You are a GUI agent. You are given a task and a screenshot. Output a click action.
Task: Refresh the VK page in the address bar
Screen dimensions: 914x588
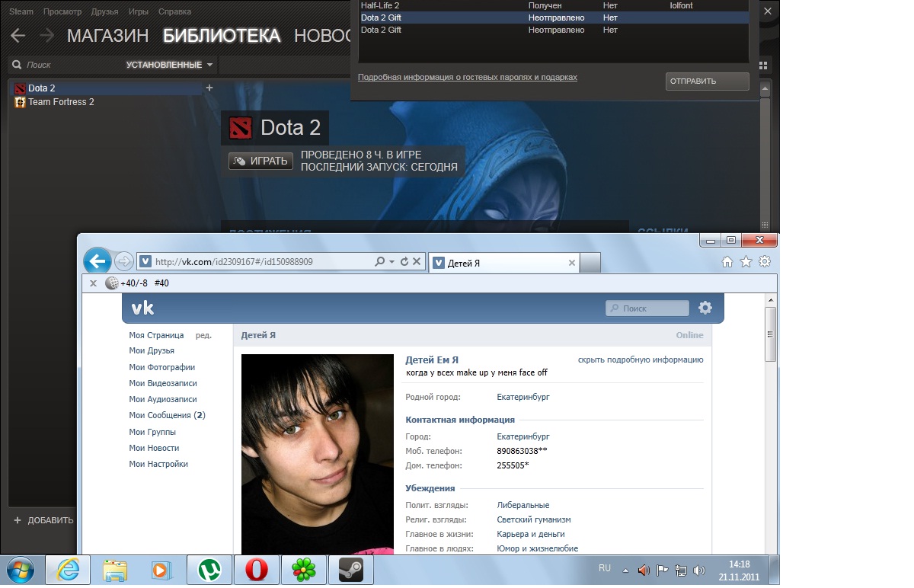point(404,261)
